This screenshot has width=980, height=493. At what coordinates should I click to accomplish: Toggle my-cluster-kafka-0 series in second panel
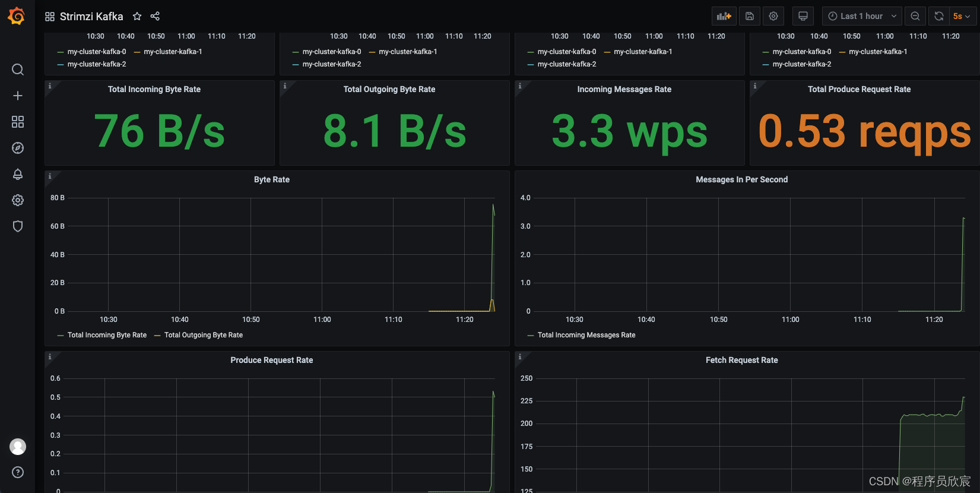tap(332, 52)
